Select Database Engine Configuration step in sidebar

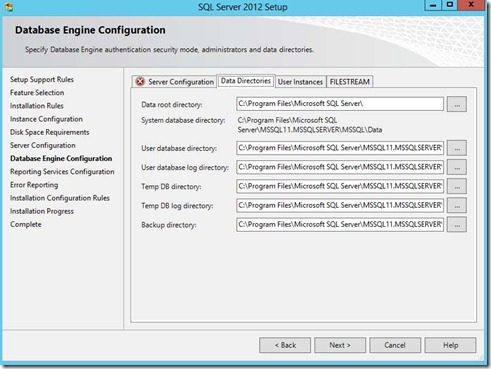point(61,158)
